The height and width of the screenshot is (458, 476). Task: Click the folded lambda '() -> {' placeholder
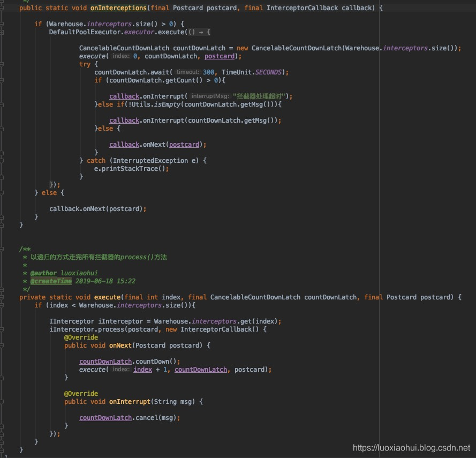[199, 32]
